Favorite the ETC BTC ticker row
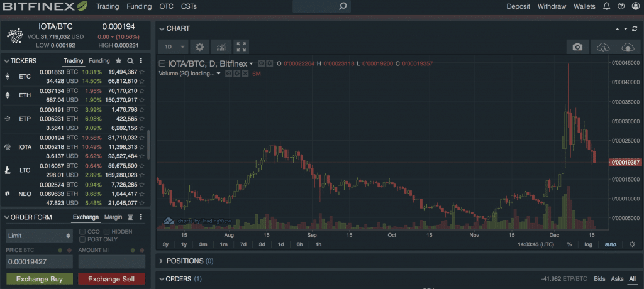 tap(142, 72)
